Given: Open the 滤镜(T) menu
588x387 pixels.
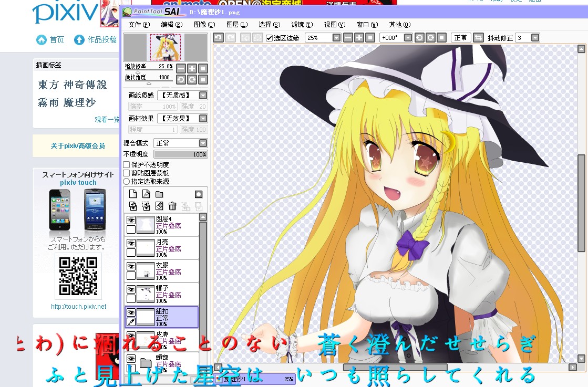Looking at the screenshot, I should tap(302, 25).
